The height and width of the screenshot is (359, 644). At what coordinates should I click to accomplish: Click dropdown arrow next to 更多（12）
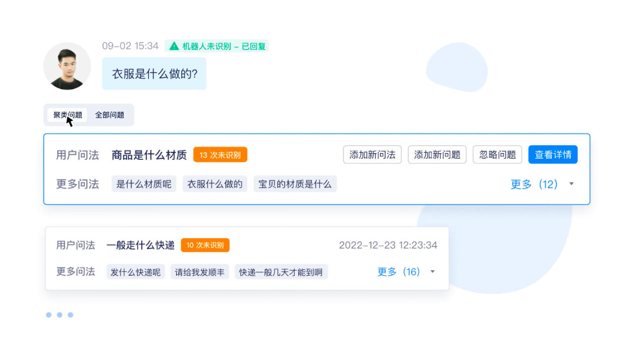(572, 184)
